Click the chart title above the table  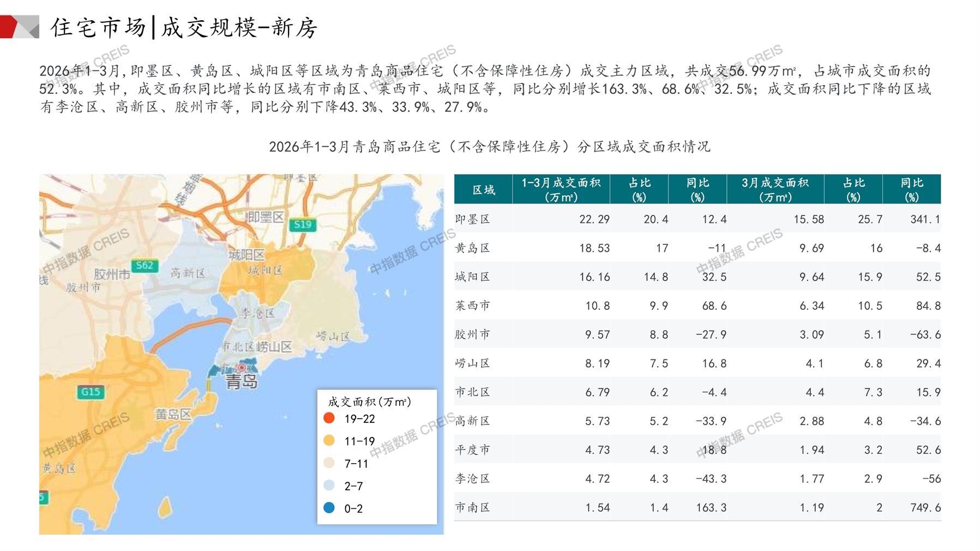click(489, 147)
